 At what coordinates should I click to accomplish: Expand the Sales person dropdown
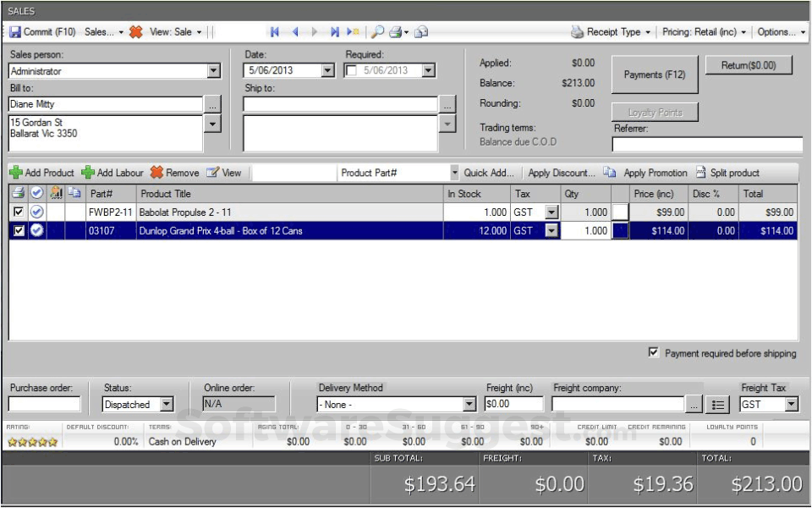point(213,70)
